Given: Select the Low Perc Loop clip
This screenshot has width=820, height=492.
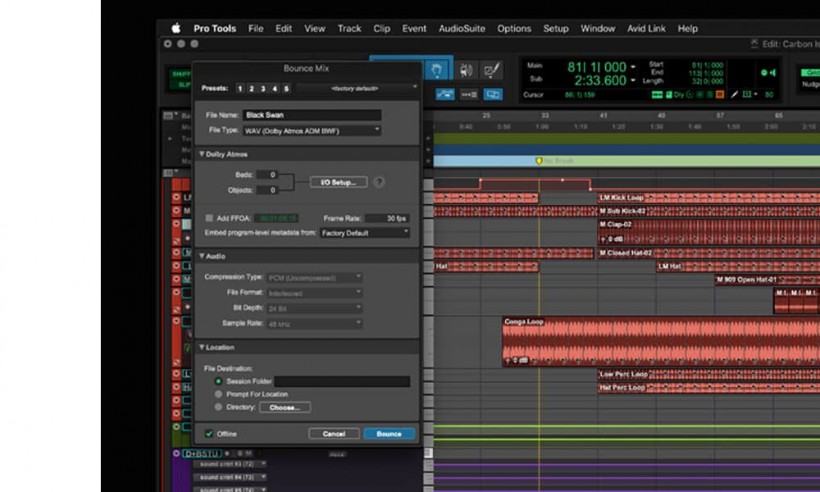Looking at the screenshot, I should [709, 374].
